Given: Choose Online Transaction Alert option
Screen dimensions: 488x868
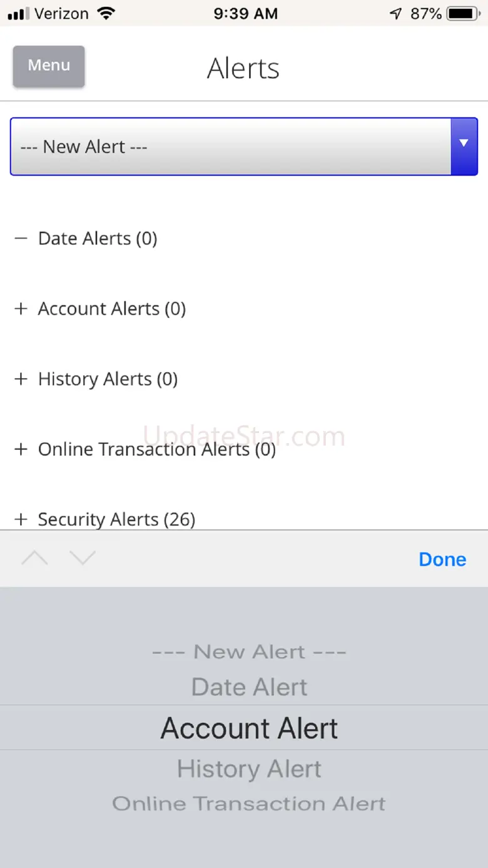Looking at the screenshot, I should [x=249, y=804].
